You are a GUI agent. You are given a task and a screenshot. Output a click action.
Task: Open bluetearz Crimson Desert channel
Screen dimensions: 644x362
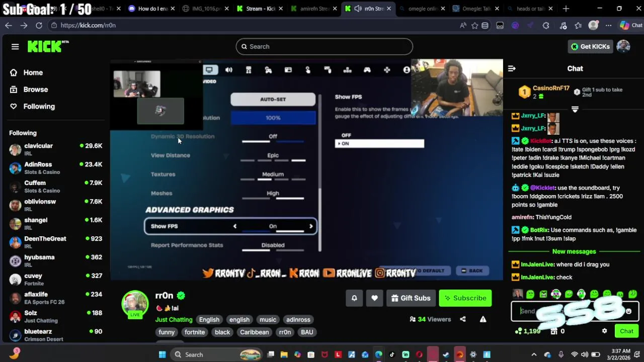[55, 335]
